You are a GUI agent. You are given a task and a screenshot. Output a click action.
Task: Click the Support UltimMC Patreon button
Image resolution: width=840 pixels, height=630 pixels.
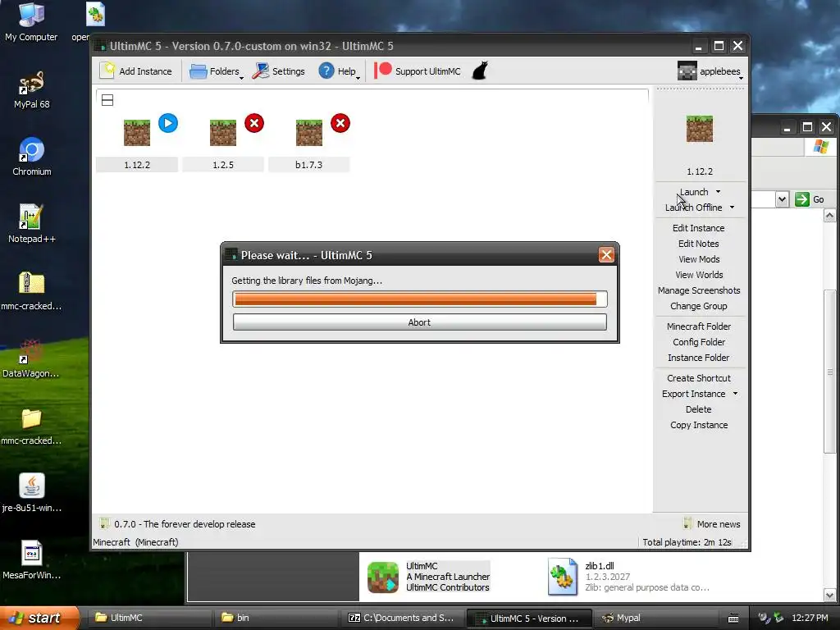tap(418, 71)
